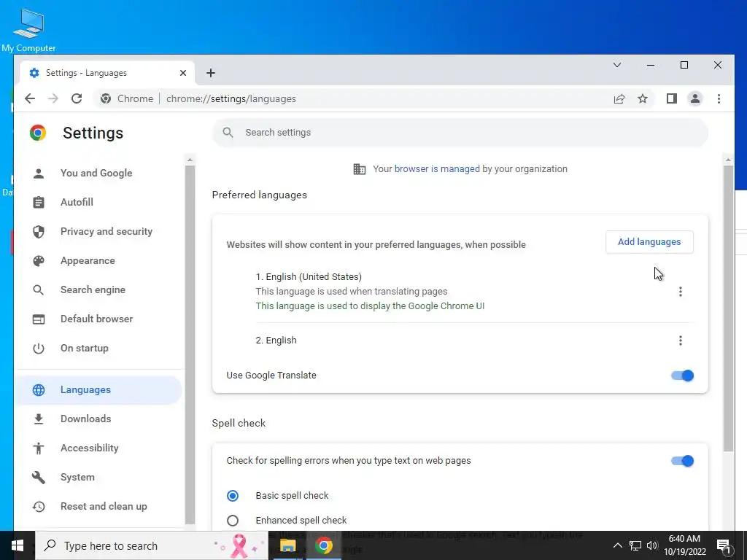Click scroll up arrow of main scrollbar
This screenshot has height=560, width=747.
(728, 160)
